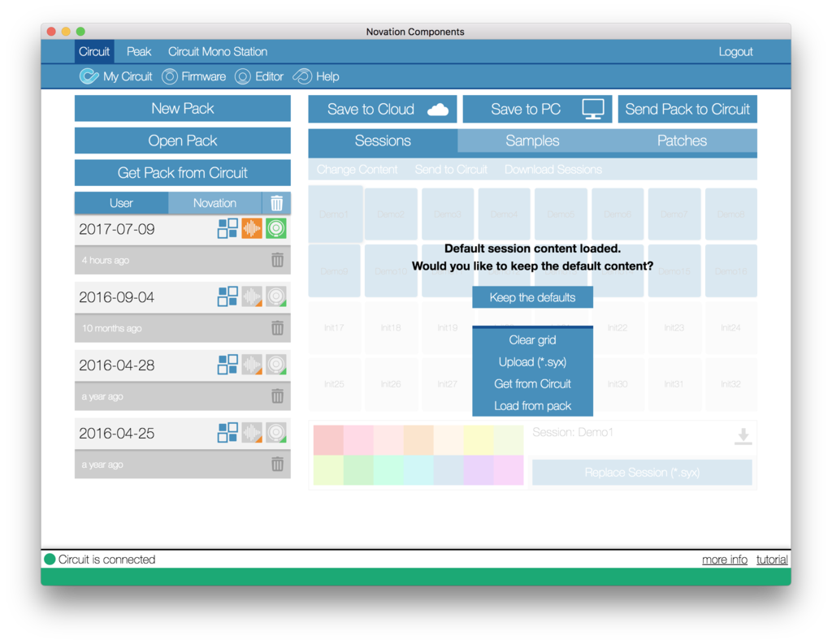Show User packs list
The height and width of the screenshot is (644, 832).
coord(121,203)
